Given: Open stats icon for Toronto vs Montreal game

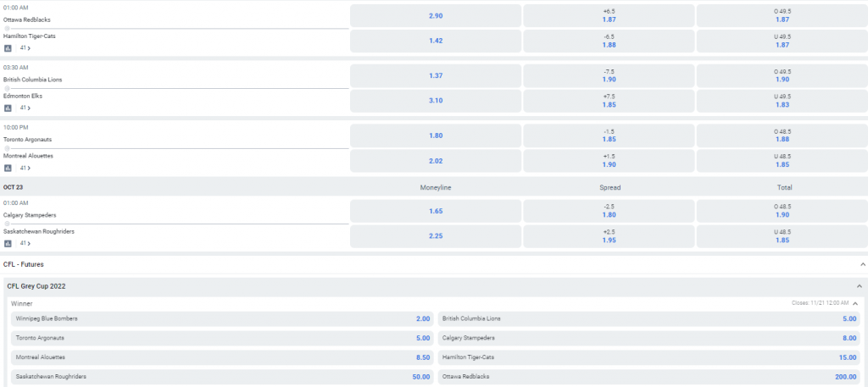Looking at the screenshot, I should [x=8, y=168].
